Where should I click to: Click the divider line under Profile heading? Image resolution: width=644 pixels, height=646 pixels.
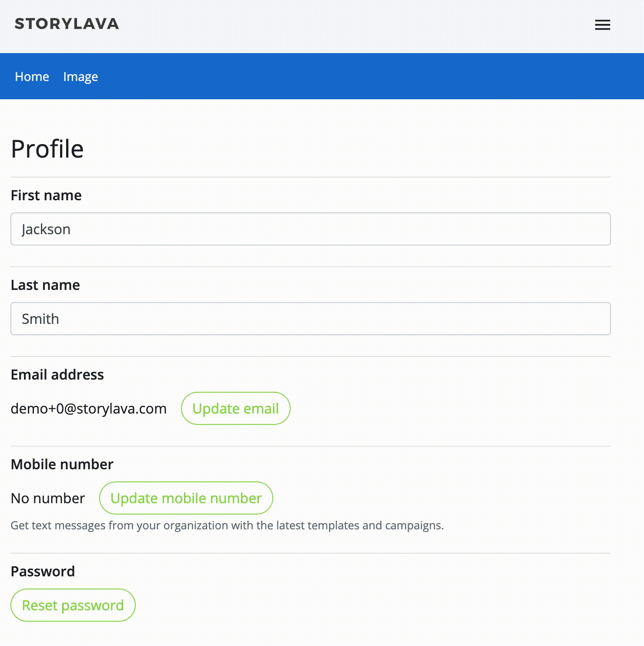(310, 177)
